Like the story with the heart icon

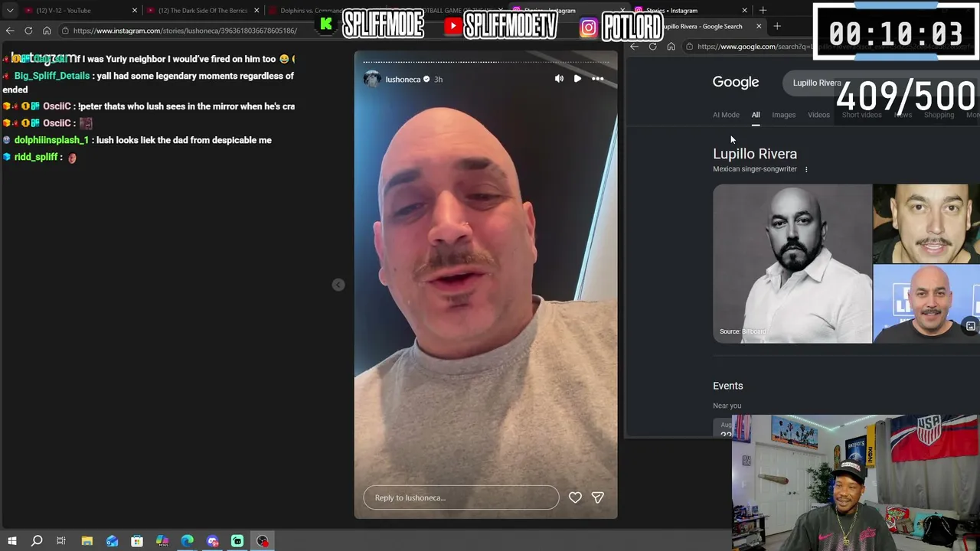575,497
